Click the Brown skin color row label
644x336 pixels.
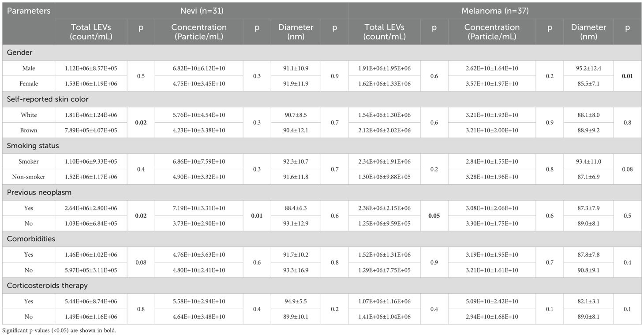[x=29, y=130]
